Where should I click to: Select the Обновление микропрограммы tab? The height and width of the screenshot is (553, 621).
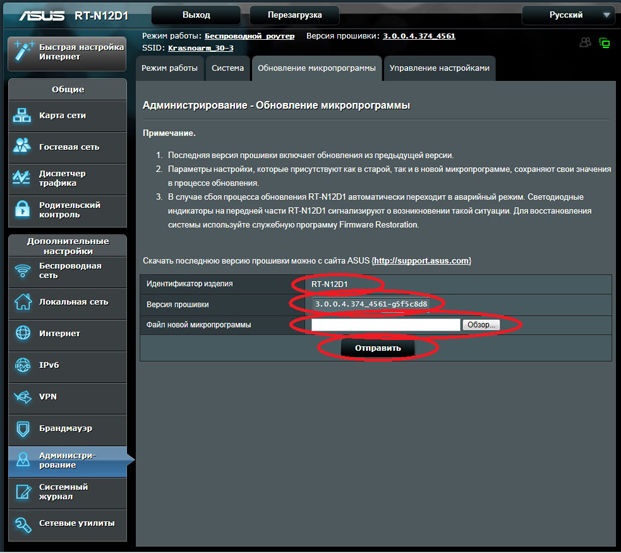(316, 68)
